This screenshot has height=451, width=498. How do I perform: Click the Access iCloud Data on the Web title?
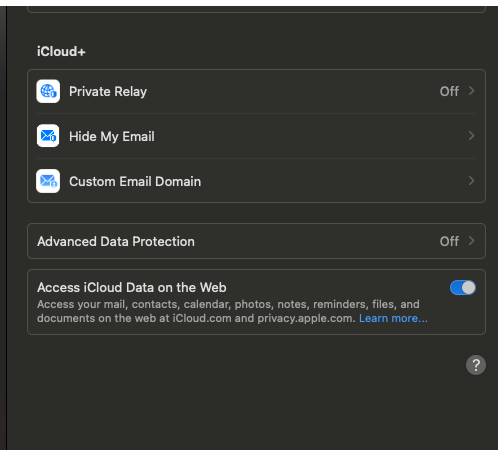(132, 288)
